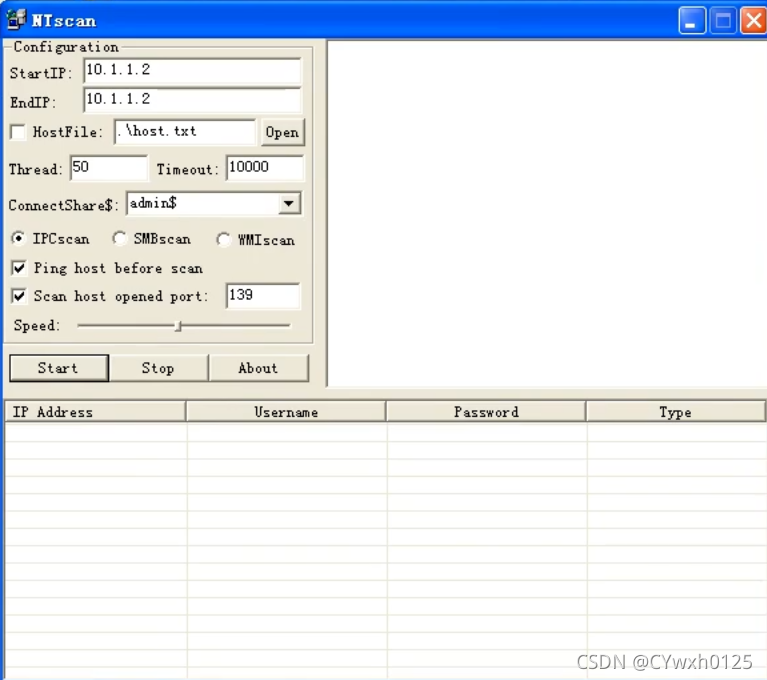767x680 pixels.
Task: Click the NTscan application icon in title bar
Action: (x=16, y=20)
